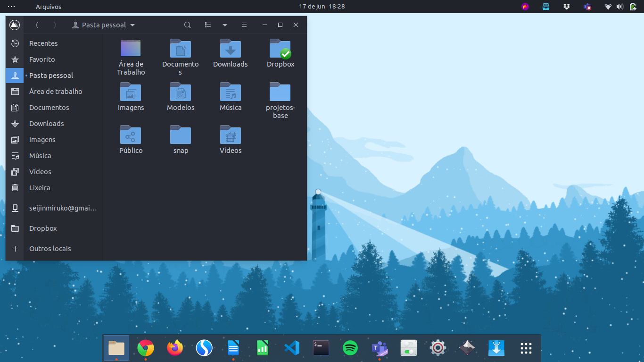Click the search icon in Files toolbar
The width and height of the screenshot is (644, 362).
pyautogui.click(x=187, y=25)
